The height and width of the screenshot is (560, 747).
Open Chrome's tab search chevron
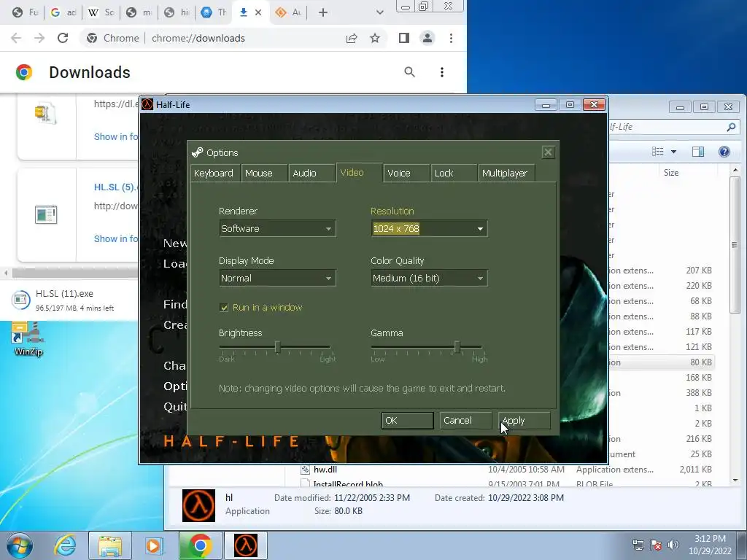[x=379, y=12]
